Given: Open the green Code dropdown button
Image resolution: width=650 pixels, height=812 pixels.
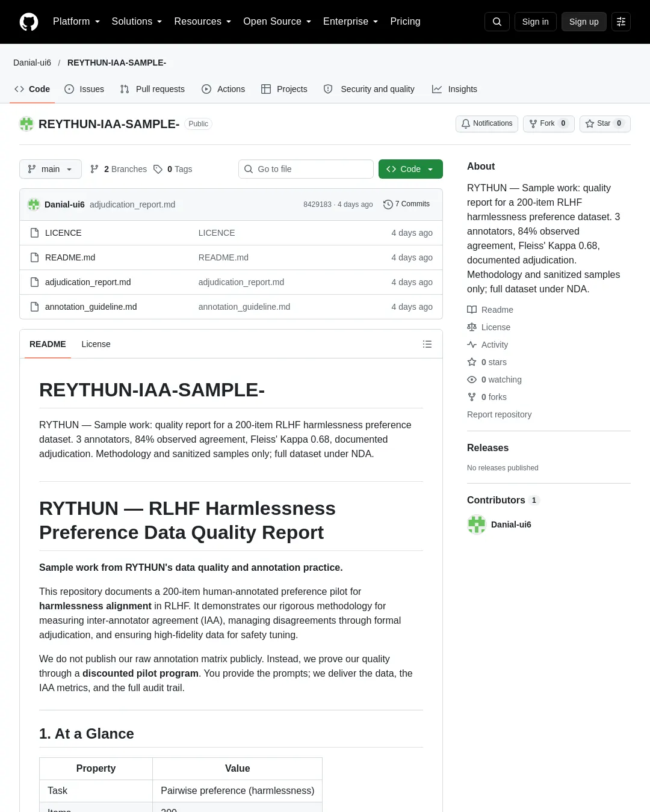Looking at the screenshot, I should pyautogui.click(x=410, y=169).
